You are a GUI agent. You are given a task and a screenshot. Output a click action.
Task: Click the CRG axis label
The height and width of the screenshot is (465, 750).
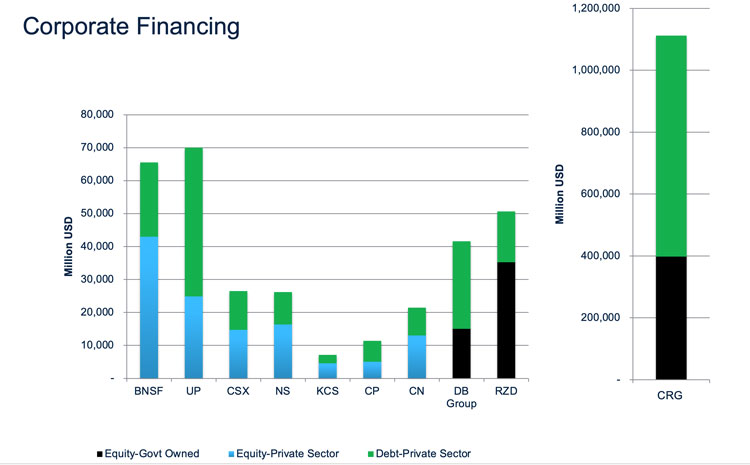point(670,395)
